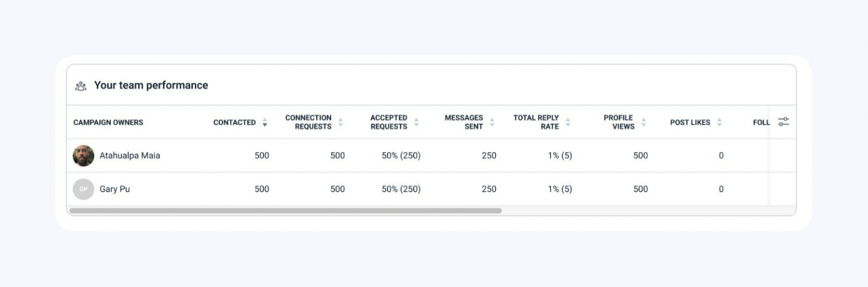Screen dimensions: 868x287
Task: Open the column settings sliders icon
Action: pyautogui.click(x=783, y=122)
